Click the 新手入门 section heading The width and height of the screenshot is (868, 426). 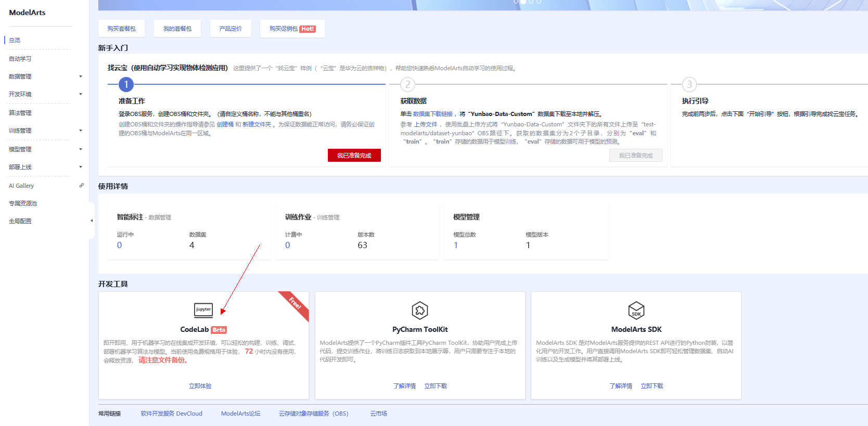[x=113, y=48]
